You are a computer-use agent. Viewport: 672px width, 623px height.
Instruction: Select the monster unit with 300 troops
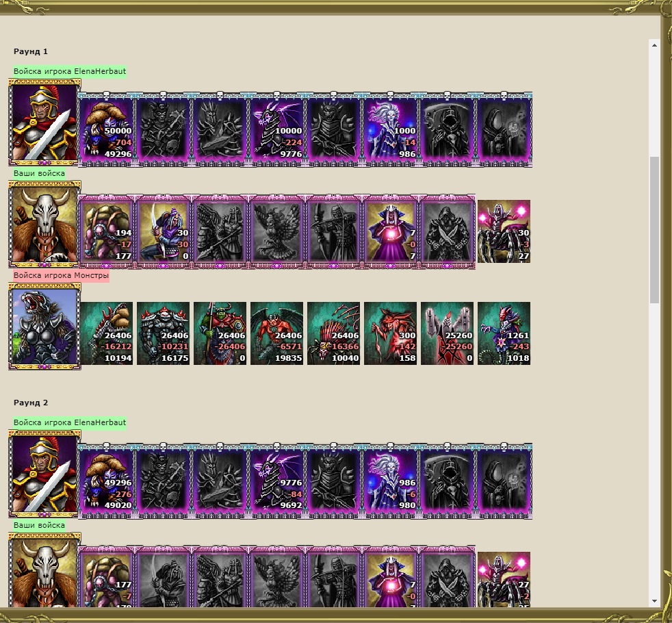click(390, 333)
